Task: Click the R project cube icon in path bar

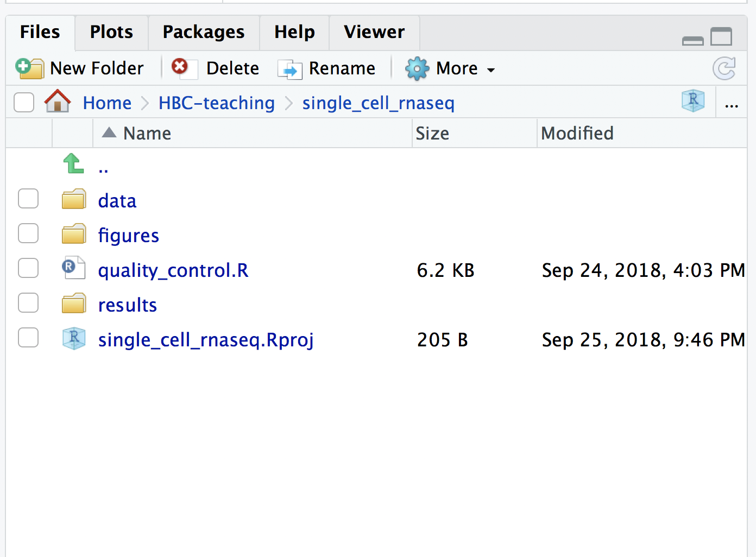Action: (x=693, y=101)
